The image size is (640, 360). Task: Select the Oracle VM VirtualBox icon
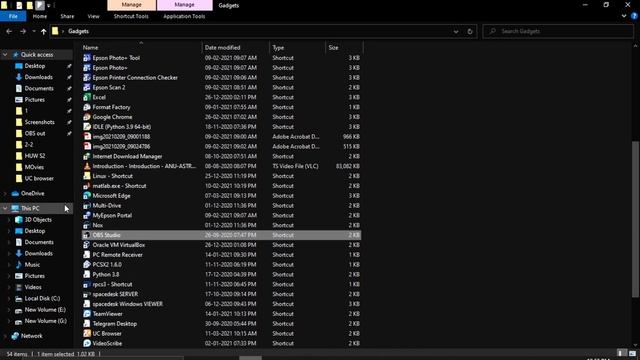(x=87, y=245)
